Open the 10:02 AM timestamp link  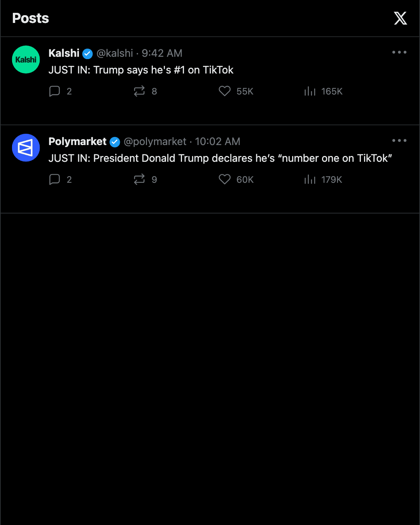click(217, 142)
